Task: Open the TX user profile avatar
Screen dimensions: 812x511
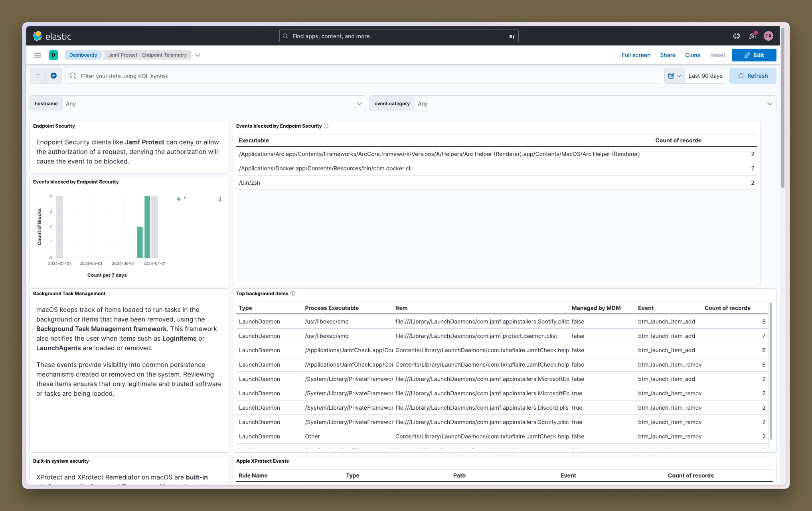Action: (769, 36)
